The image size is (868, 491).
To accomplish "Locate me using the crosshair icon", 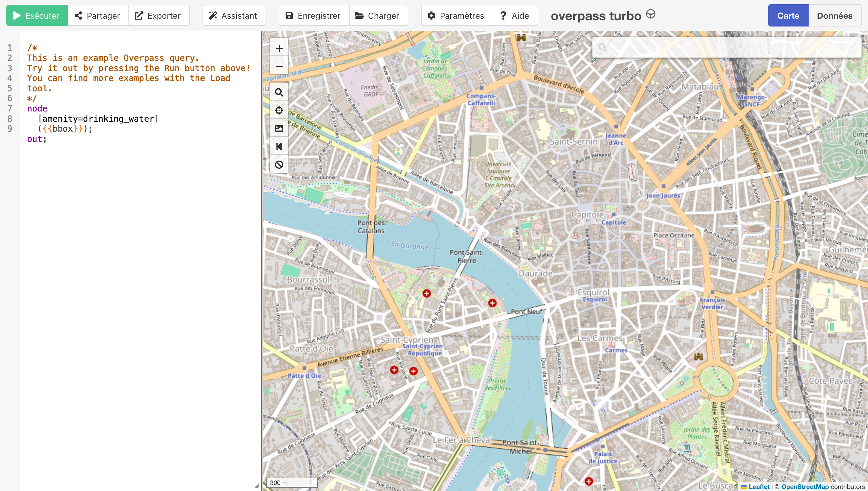I will 279,110.
